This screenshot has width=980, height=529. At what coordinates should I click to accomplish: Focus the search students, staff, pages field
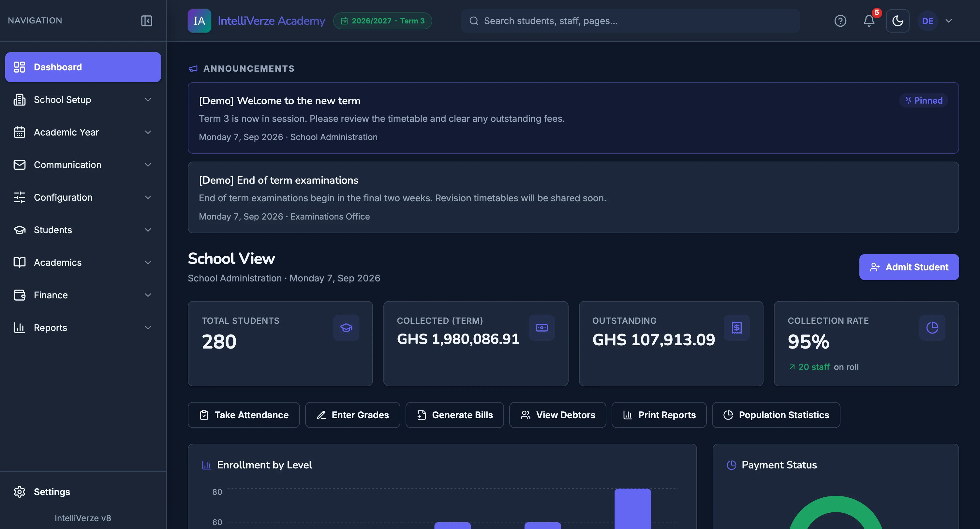point(630,21)
